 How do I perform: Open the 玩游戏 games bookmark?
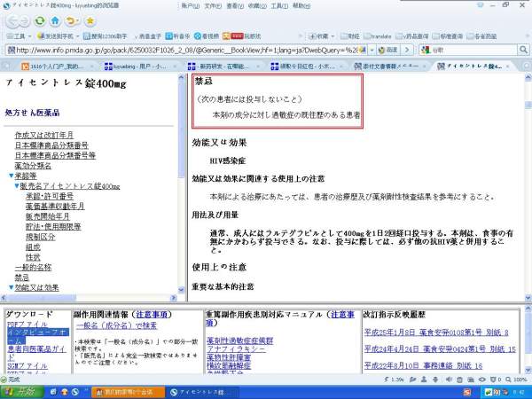(x=242, y=36)
